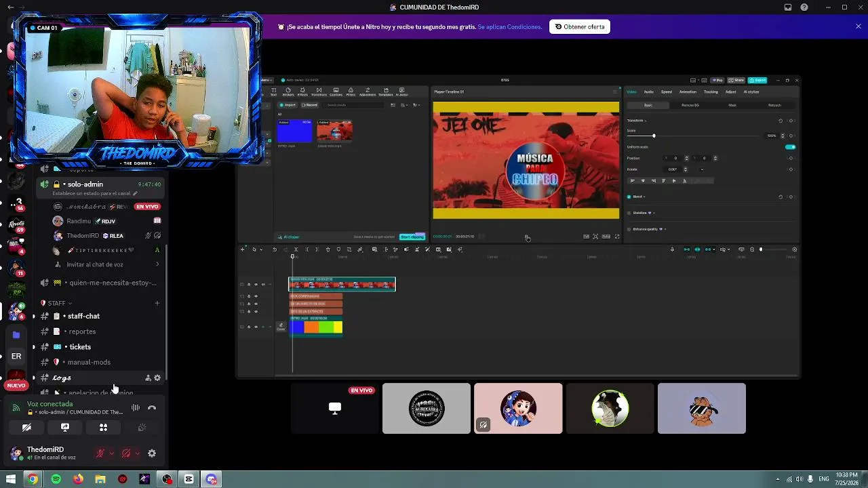
Task: Open the Effects panel in CapCut
Action: point(302,91)
